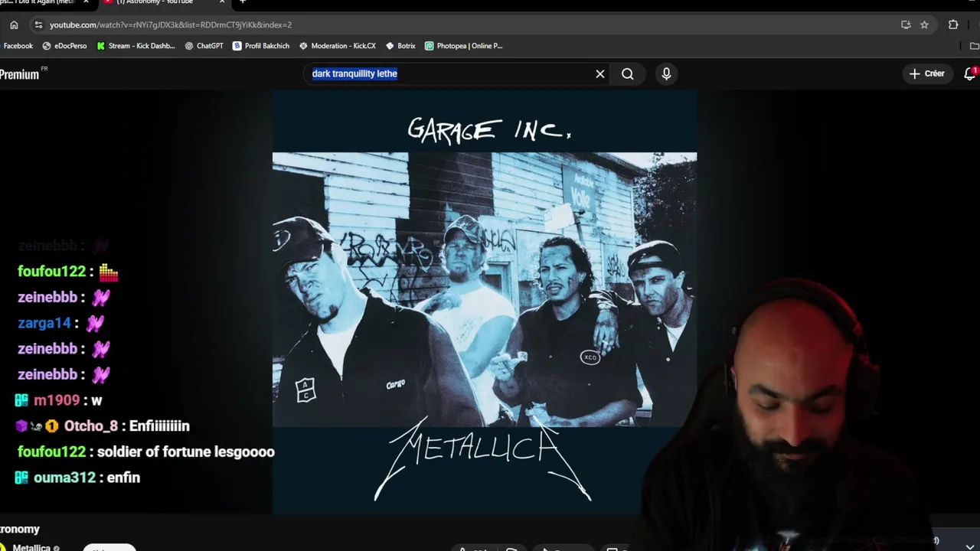This screenshot has height=551, width=980.
Task: Click the Garage Inc. video player
Action: 485,302
